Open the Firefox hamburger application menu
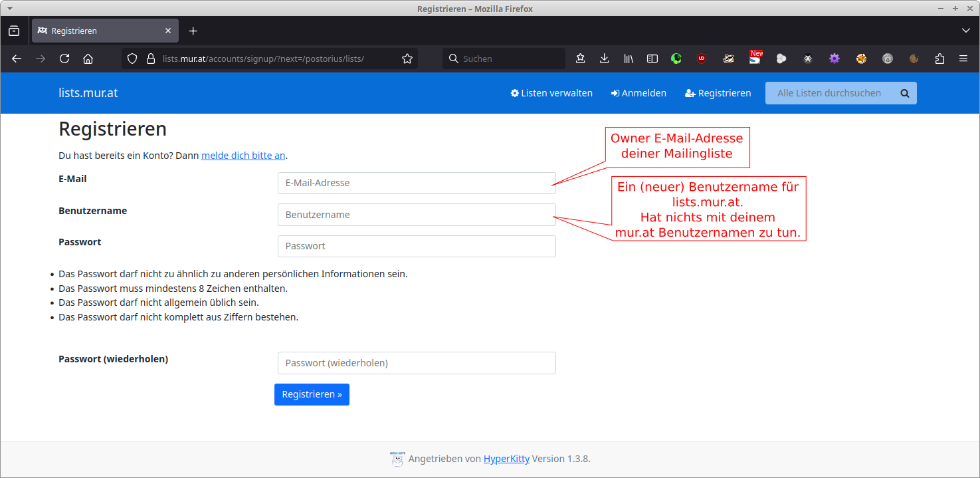Image resolution: width=980 pixels, height=478 pixels. 963,59
